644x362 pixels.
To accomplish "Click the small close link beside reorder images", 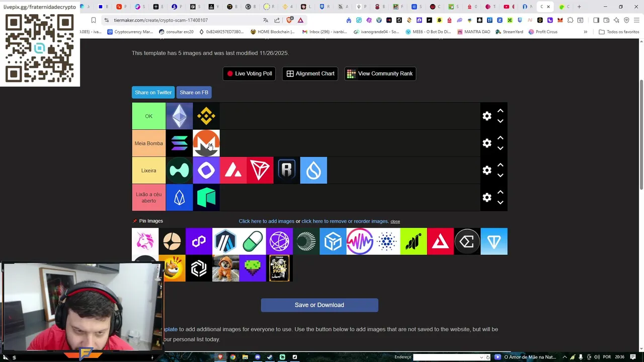I will point(395,222).
